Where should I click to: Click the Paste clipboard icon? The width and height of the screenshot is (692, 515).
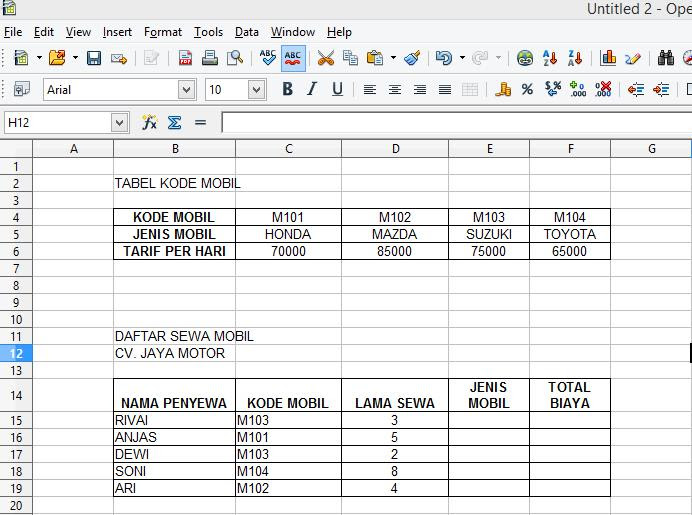tap(375, 58)
